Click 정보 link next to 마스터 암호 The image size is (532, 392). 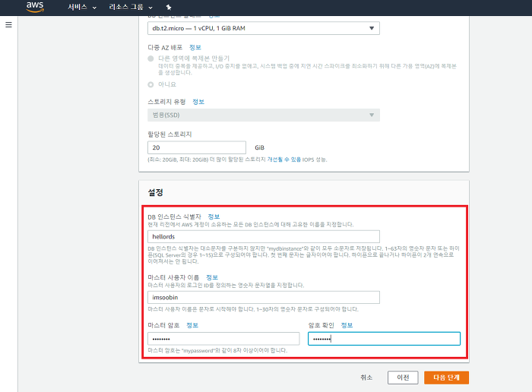coord(192,325)
